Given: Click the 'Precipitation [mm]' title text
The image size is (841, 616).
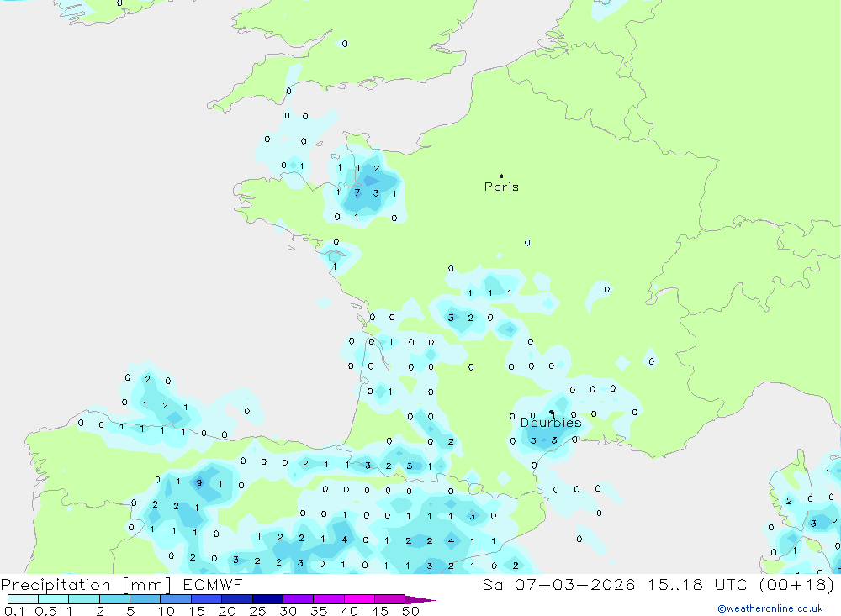Looking at the screenshot, I should click(86, 585).
